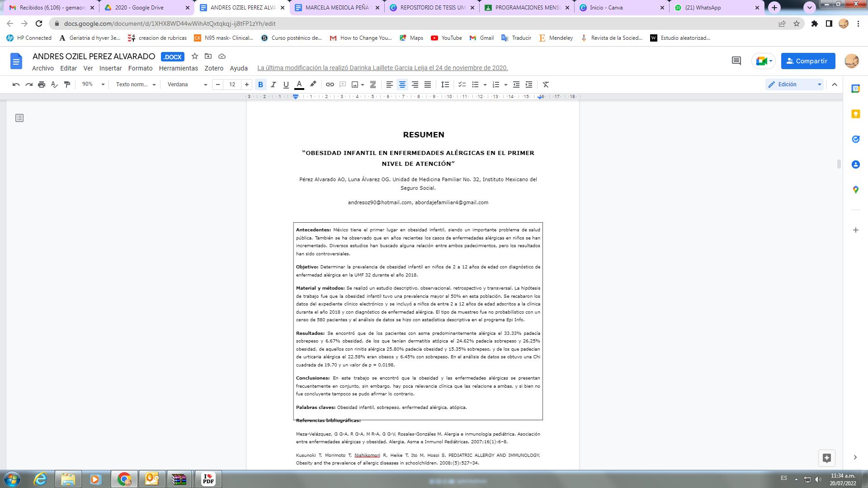
Task: Justify the paragraph text
Action: click(427, 84)
